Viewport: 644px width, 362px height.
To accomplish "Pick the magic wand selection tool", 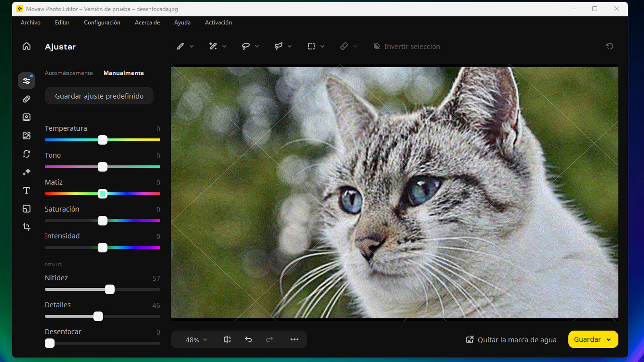I will coord(213,46).
